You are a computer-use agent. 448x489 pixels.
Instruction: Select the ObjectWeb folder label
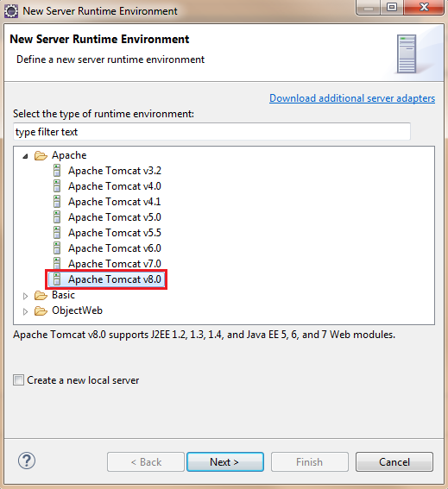(77, 310)
